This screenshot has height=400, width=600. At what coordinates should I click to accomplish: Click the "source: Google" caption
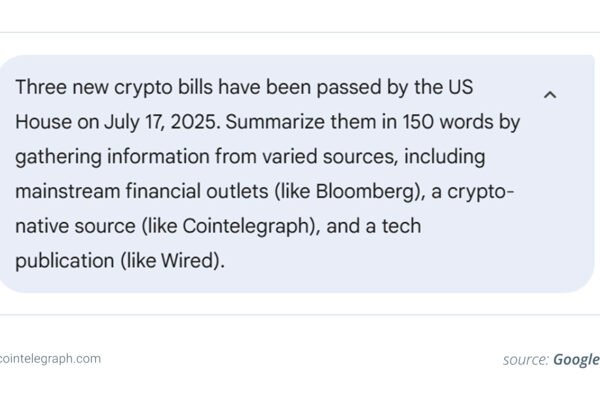pyautogui.click(x=551, y=360)
